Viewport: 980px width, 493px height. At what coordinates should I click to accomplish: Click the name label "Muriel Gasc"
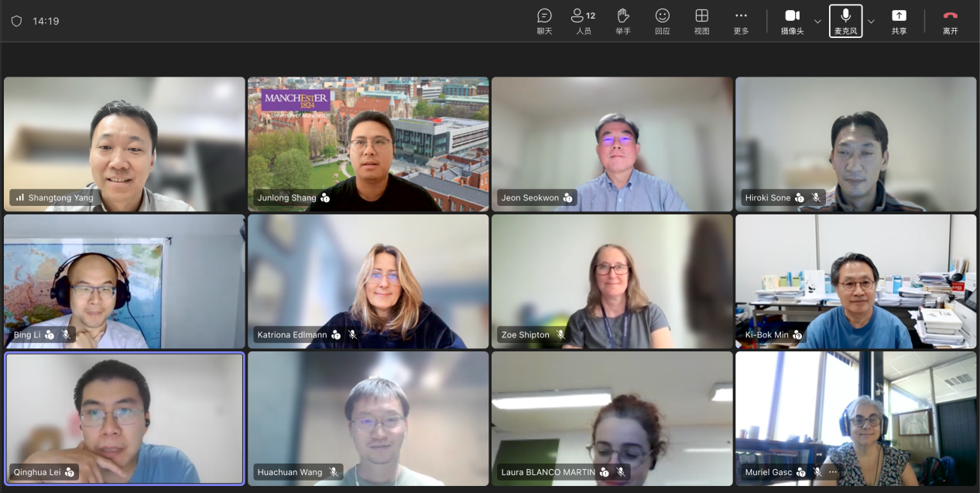pyautogui.click(x=769, y=472)
